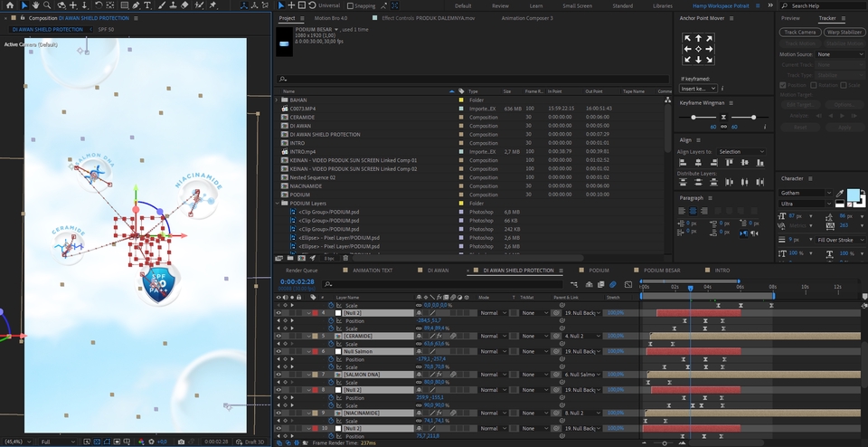Center text alignment in Paragraph panel
The image size is (868, 447).
(x=693, y=211)
